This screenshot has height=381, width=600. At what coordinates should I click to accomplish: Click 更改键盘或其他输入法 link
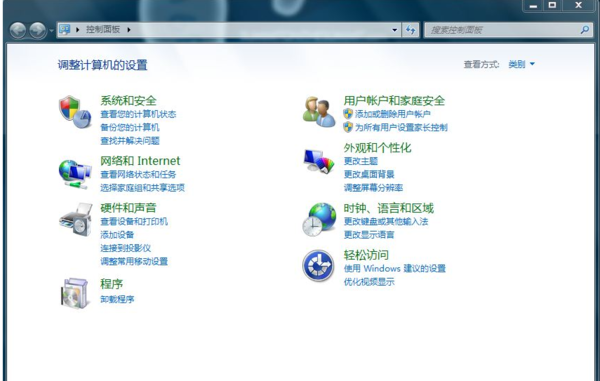pos(386,221)
